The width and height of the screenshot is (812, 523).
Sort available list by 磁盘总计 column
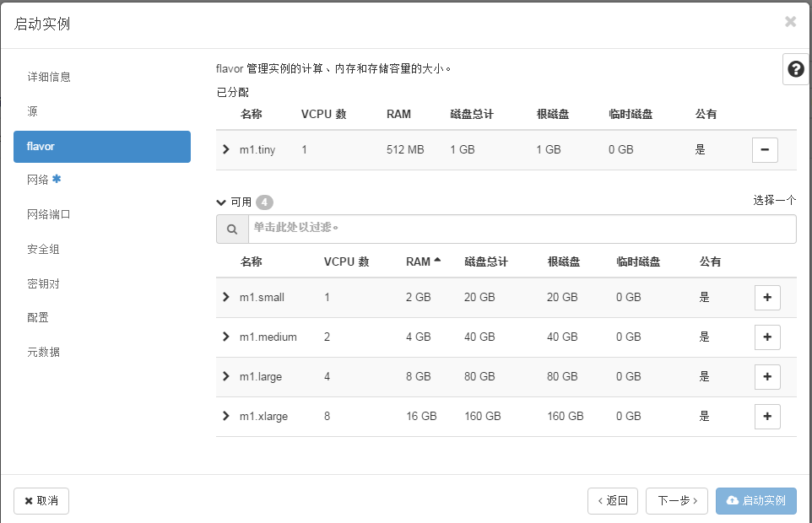486,261
